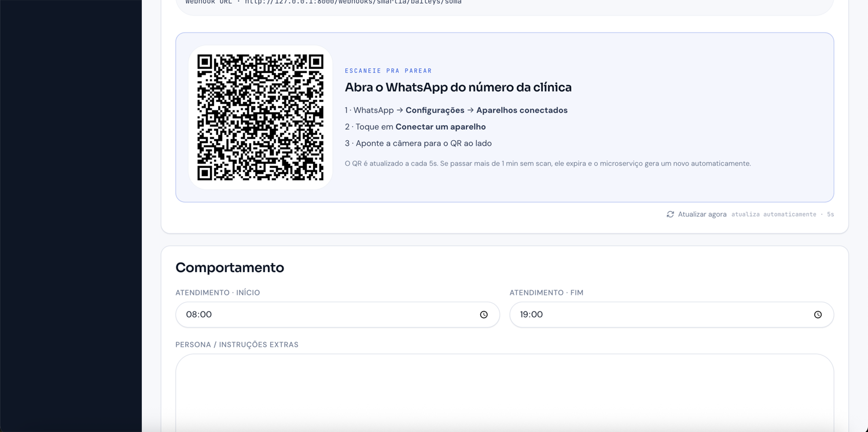Screen dimensions: 868x432
Task: Click the ESCANEIE PRA PAREAR label
Action: (388, 71)
